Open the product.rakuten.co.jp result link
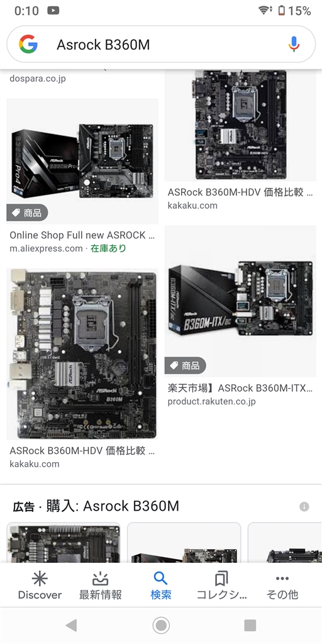The width and height of the screenshot is (322, 644). [x=211, y=402]
